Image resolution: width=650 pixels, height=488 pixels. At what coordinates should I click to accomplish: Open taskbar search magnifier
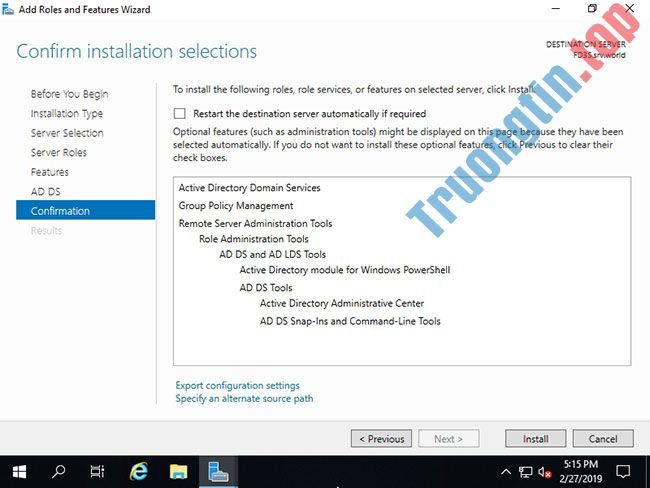[58, 472]
